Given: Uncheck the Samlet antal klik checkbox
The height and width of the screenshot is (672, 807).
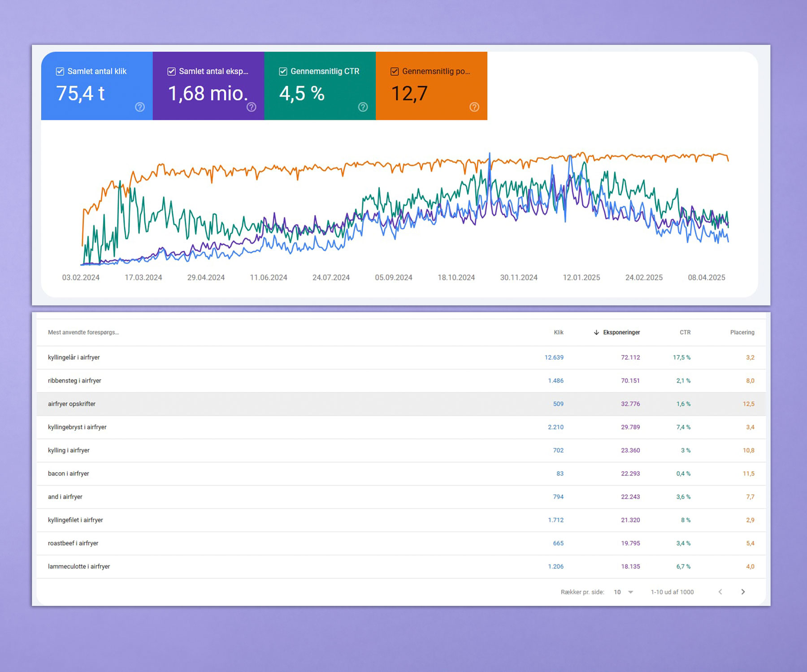Looking at the screenshot, I should coord(60,72).
